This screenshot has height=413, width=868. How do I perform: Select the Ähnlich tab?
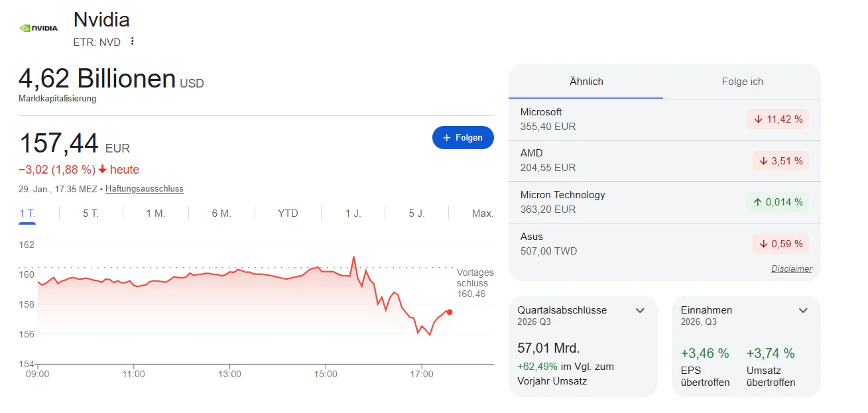tap(586, 82)
